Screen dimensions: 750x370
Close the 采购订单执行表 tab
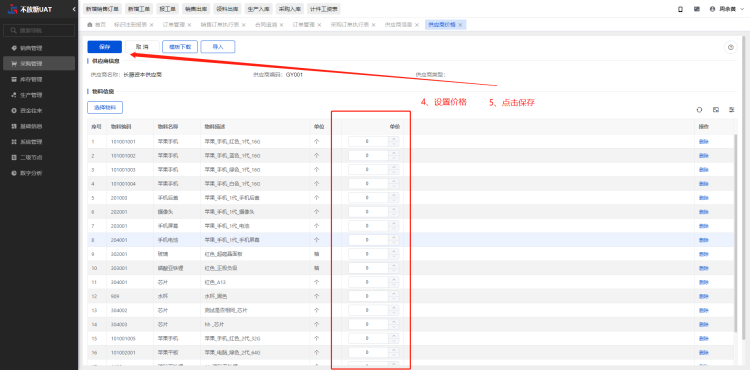pos(373,25)
